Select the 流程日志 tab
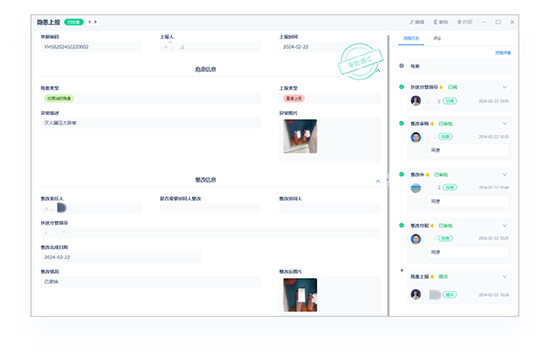 [411, 38]
